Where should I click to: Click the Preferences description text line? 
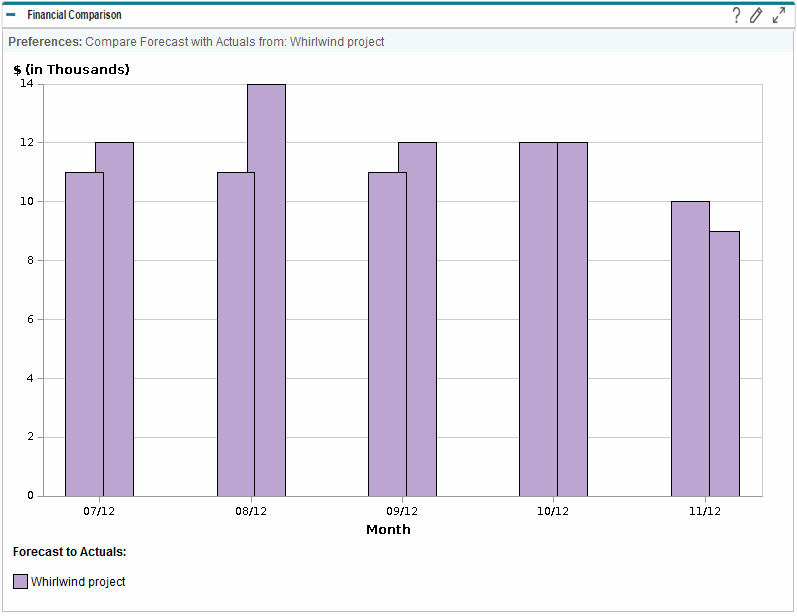pyautogui.click(x=196, y=42)
